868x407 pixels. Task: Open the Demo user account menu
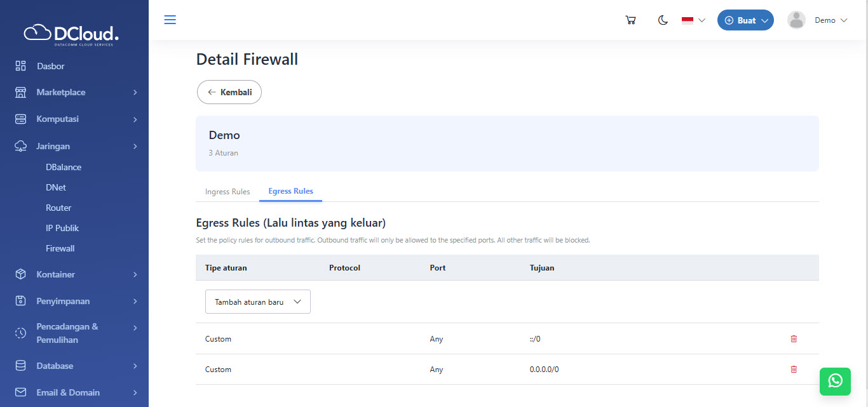817,20
